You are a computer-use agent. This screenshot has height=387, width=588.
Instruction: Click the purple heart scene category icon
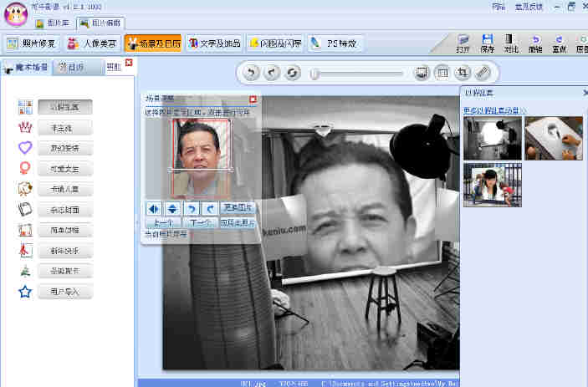25,148
